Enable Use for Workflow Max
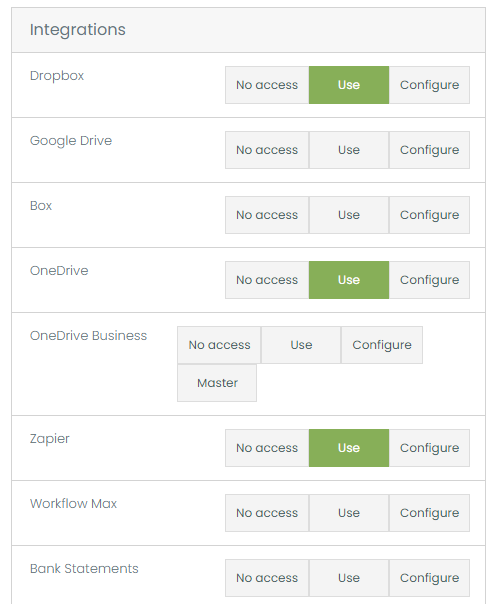This screenshot has width=494, height=604. point(349,513)
